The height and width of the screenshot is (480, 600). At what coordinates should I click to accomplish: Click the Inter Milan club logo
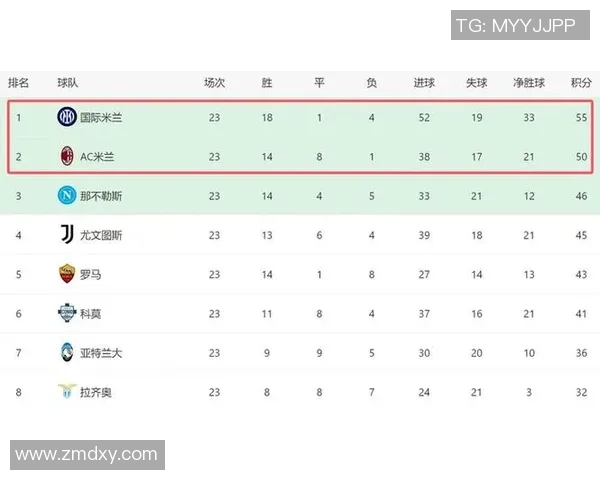click(x=67, y=117)
